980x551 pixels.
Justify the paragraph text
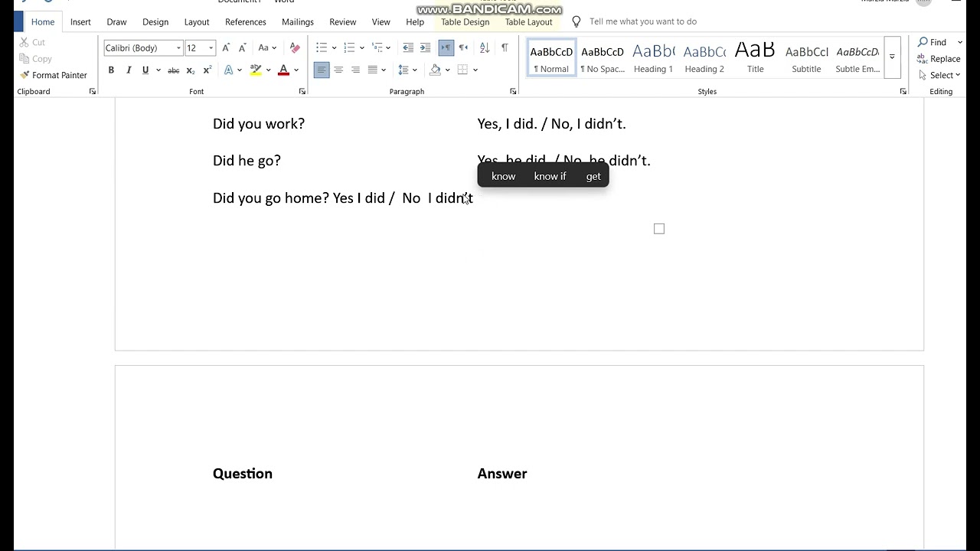[x=373, y=70]
